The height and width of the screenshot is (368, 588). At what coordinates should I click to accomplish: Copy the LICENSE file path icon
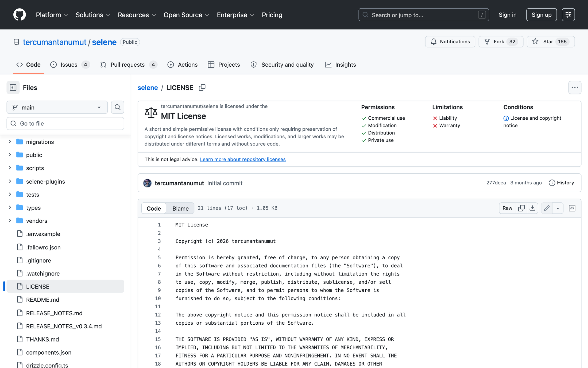[202, 88]
